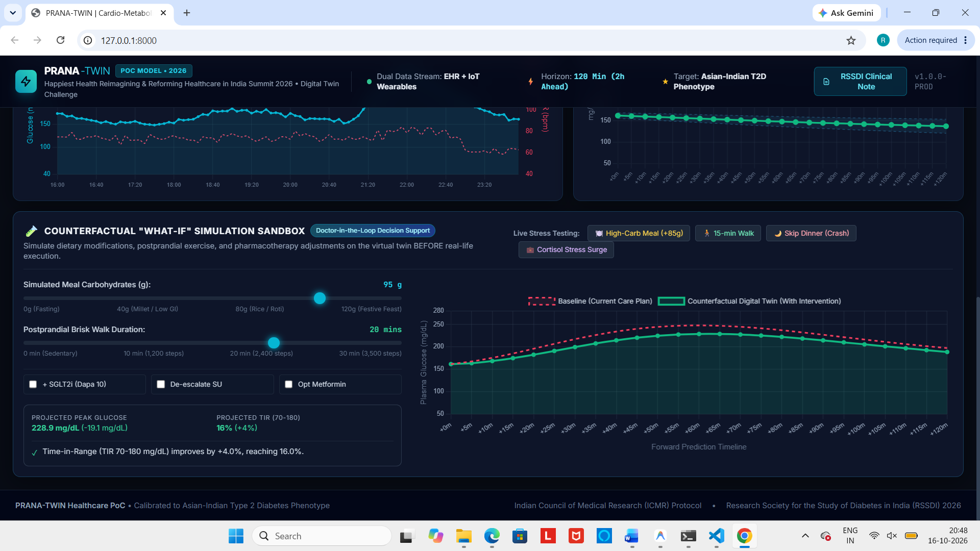Bookmark this page with star icon
Image resolution: width=980 pixels, height=551 pixels.
pyautogui.click(x=851, y=40)
